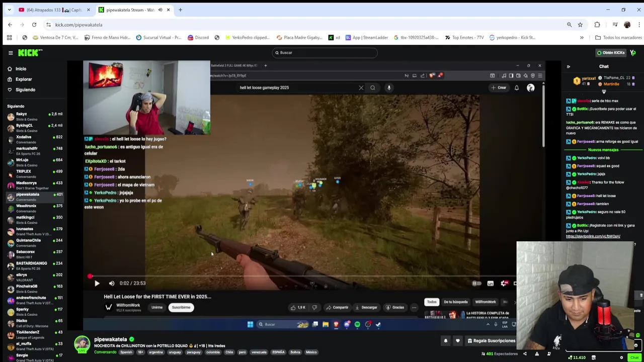Open the Top Emotes - 7TV bookmark
Screen dimensions: 644x362
point(464,38)
